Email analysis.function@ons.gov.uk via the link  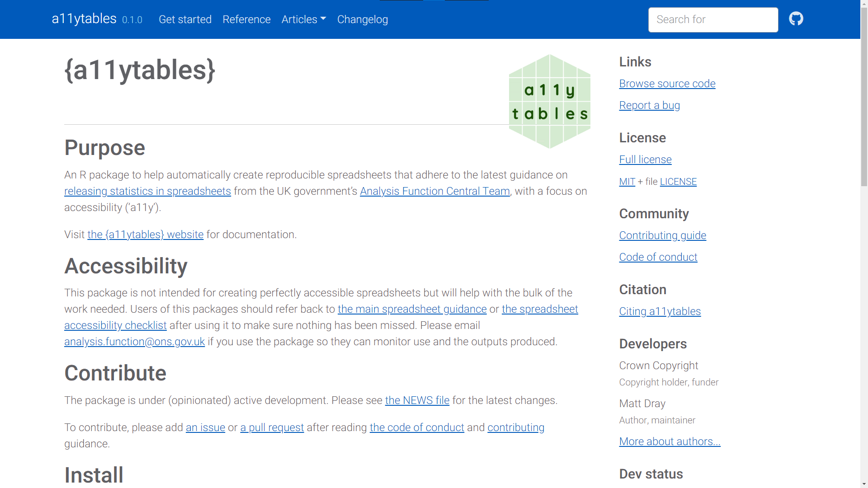pyautogui.click(x=134, y=342)
